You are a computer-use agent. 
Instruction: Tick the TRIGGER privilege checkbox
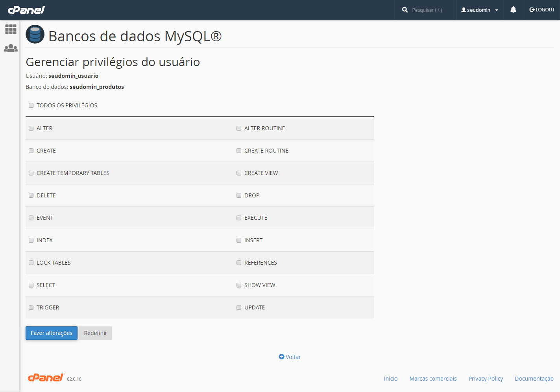coord(31,307)
